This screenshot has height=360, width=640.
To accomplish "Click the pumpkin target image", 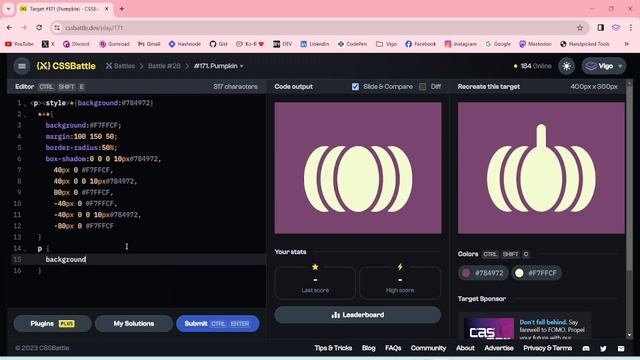I will (541, 168).
